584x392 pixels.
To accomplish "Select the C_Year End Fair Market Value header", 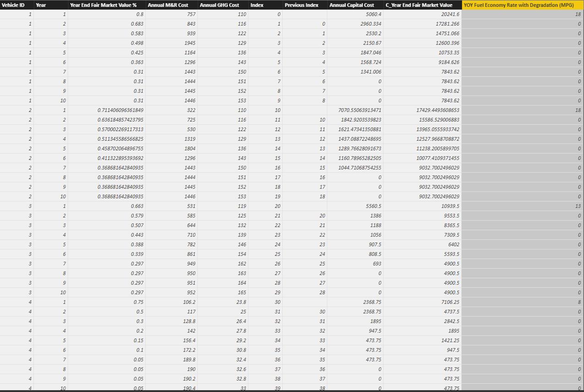I will tap(423, 5).
